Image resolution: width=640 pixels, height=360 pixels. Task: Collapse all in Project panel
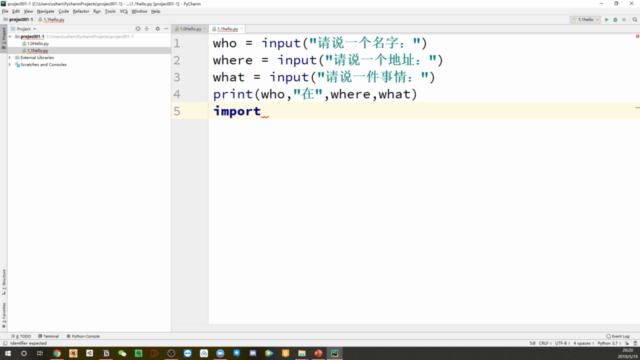pos(147,29)
